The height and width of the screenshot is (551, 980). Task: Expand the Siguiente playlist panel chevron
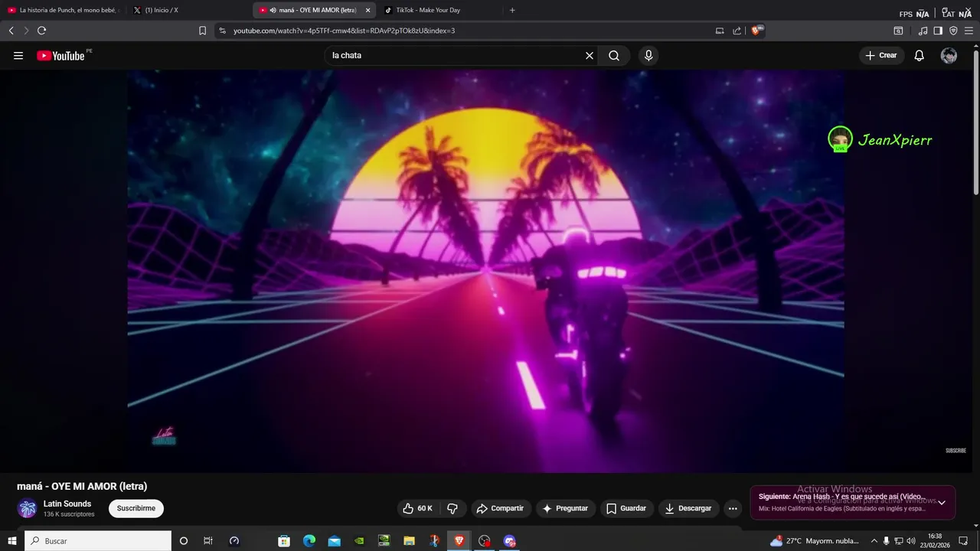click(x=942, y=503)
